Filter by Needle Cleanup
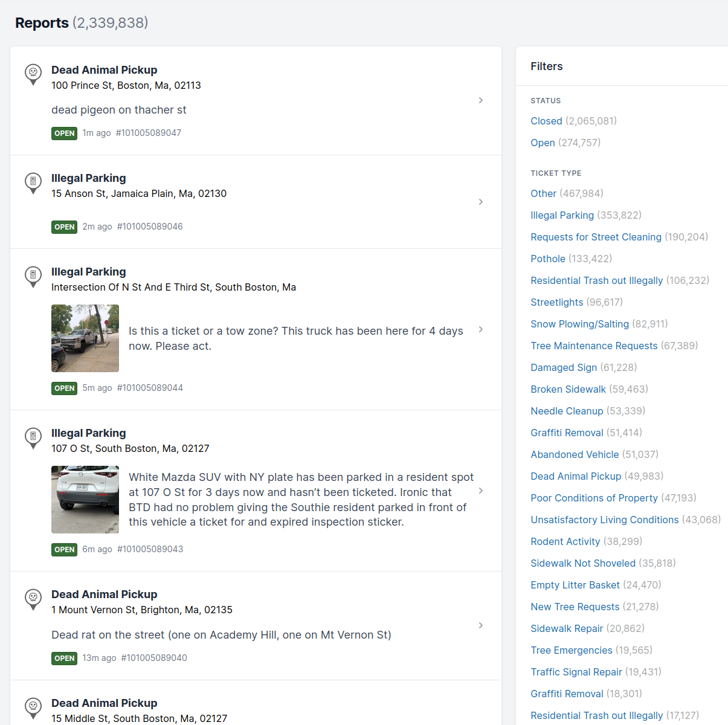 coord(567,411)
